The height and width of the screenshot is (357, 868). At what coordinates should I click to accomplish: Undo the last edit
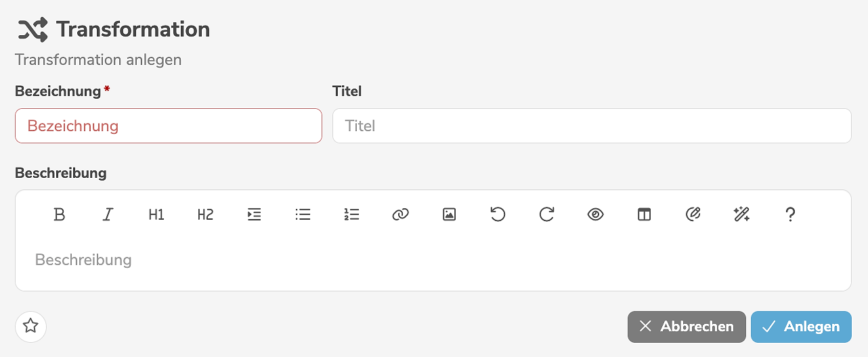(498, 215)
